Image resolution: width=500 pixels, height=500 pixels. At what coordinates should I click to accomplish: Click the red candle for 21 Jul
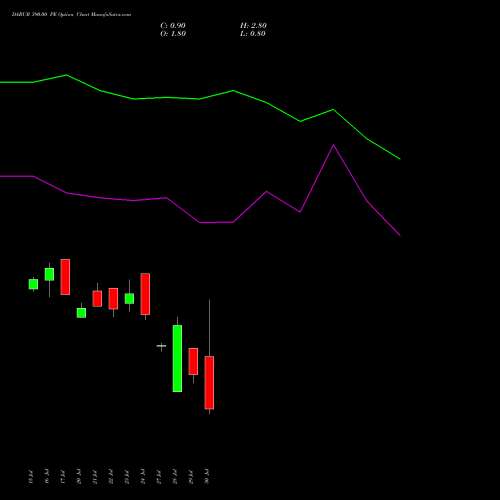(x=97, y=299)
